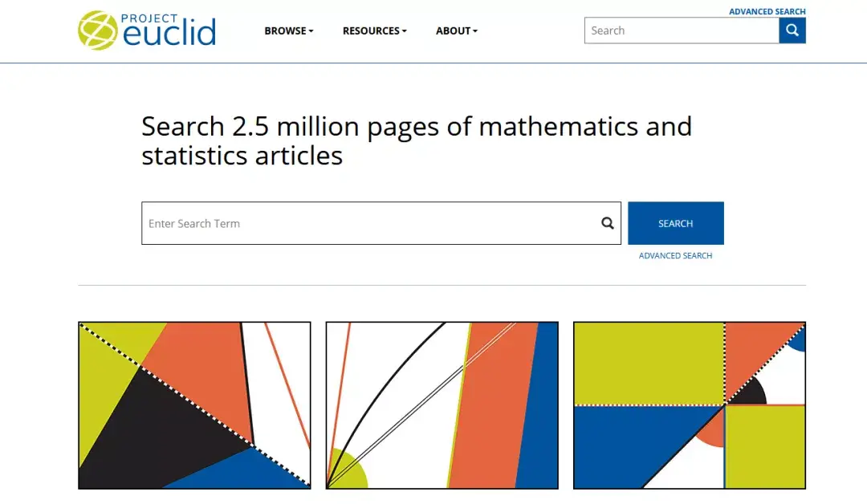This screenshot has height=504, width=867.
Task: Expand the ABOUT dropdown menu
Action: tap(454, 30)
